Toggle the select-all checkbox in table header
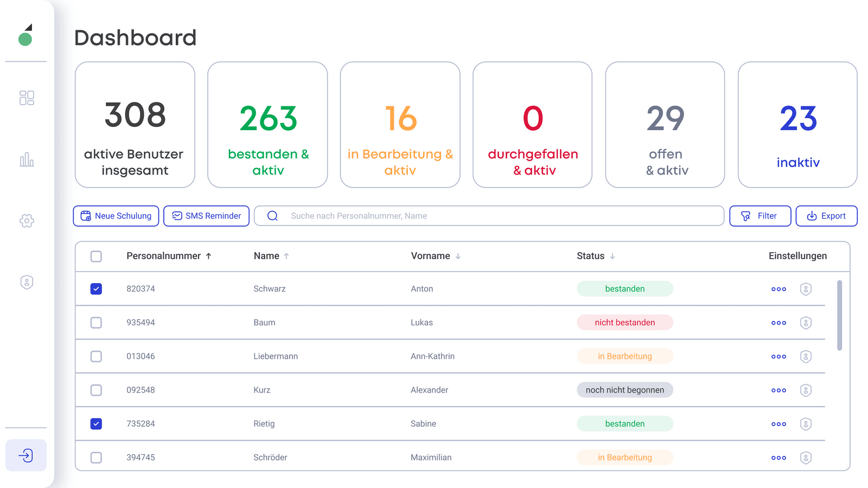 point(96,256)
